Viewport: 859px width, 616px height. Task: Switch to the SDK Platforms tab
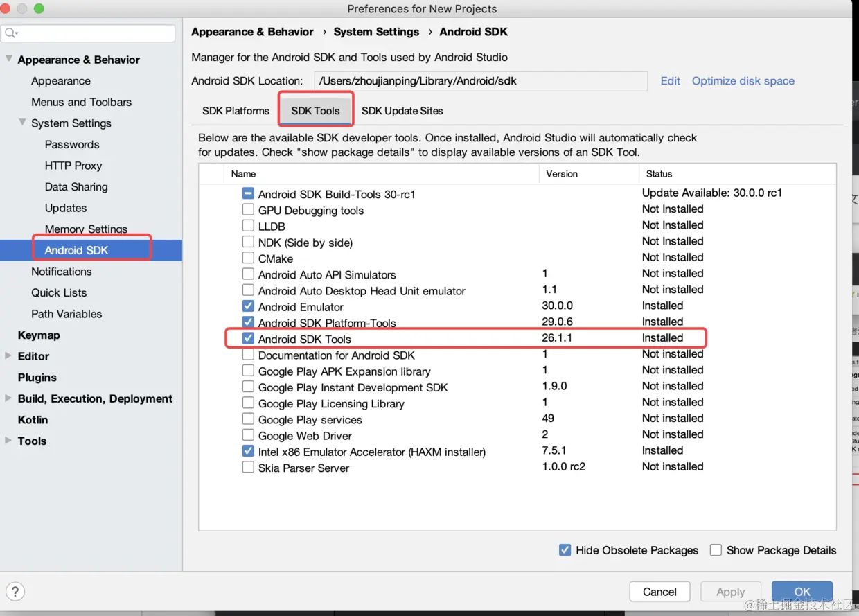[x=236, y=111]
